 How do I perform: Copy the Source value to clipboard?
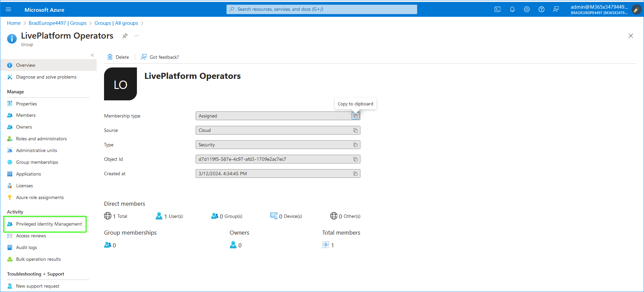[355, 130]
